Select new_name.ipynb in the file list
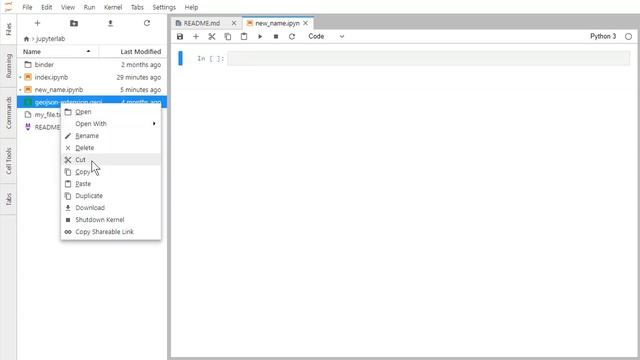Image resolution: width=640 pixels, height=360 pixels. [x=92, y=89]
